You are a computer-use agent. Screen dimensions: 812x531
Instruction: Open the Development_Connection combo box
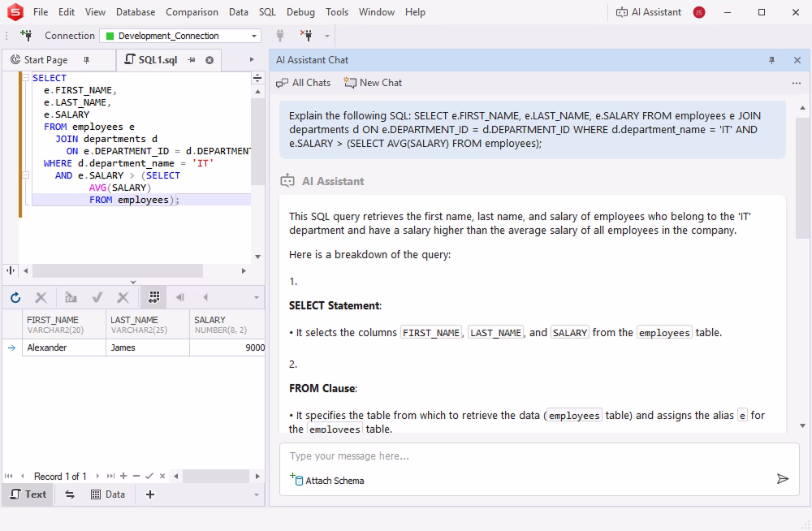tap(180, 36)
